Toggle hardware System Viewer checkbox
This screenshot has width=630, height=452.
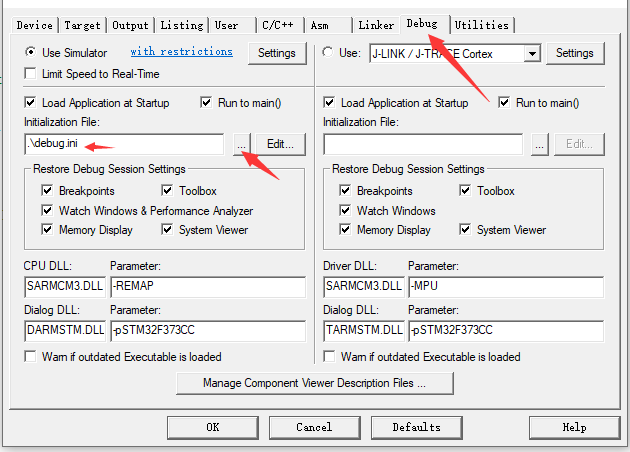point(465,229)
